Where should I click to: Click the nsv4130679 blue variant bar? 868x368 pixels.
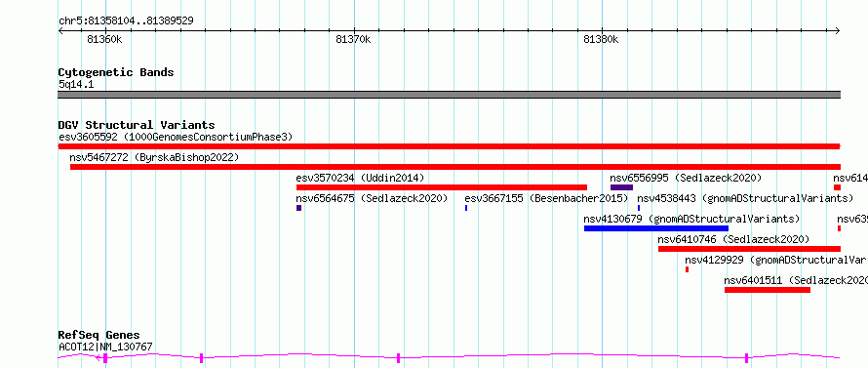[x=656, y=228]
